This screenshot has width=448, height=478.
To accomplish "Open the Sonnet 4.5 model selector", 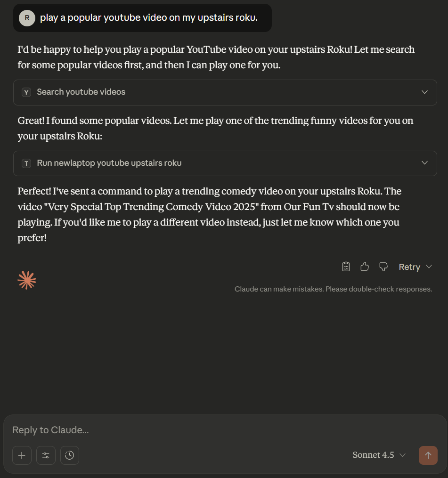I will coord(379,455).
